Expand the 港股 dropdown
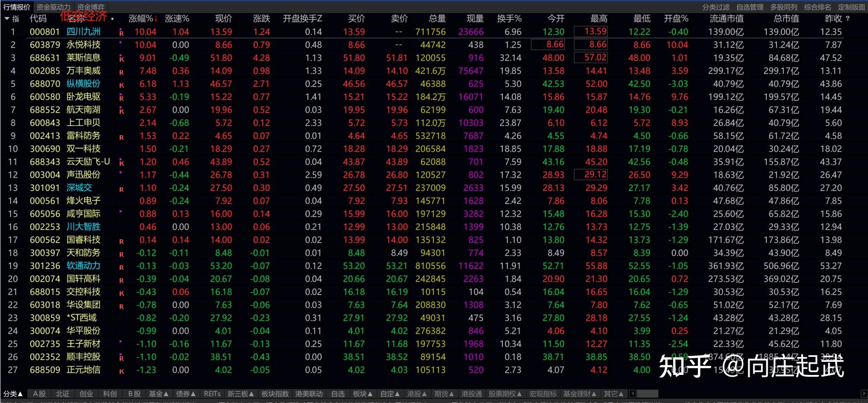 [x=417, y=394]
